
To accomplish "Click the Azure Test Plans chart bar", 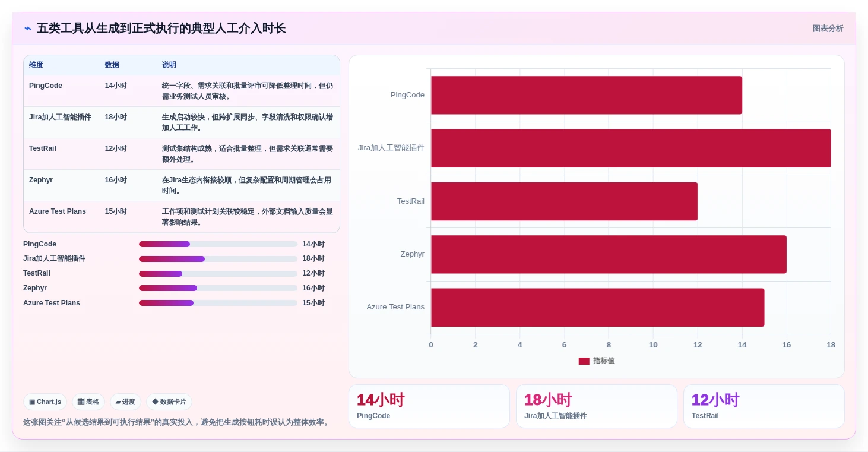I will click(x=597, y=307).
